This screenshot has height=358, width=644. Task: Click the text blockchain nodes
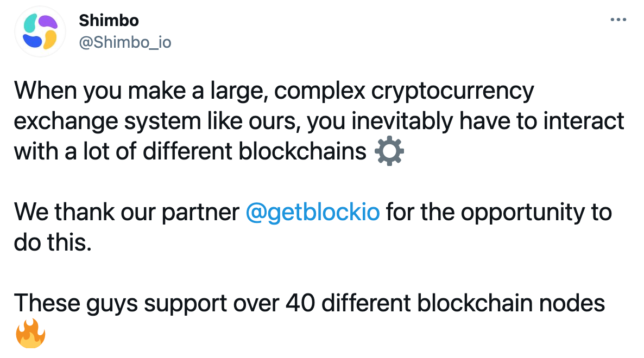(x=511, y=303)
